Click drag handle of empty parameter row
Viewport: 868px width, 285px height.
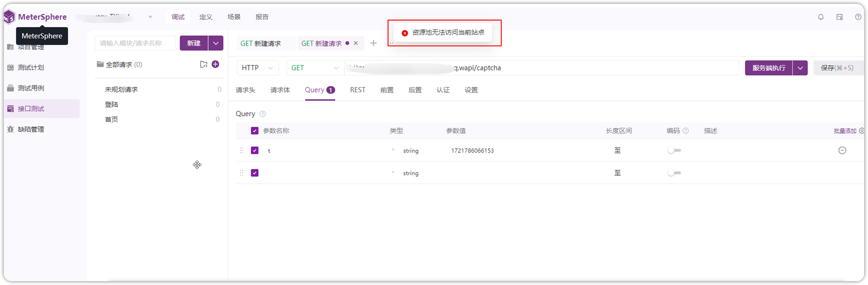pos(242,173)
